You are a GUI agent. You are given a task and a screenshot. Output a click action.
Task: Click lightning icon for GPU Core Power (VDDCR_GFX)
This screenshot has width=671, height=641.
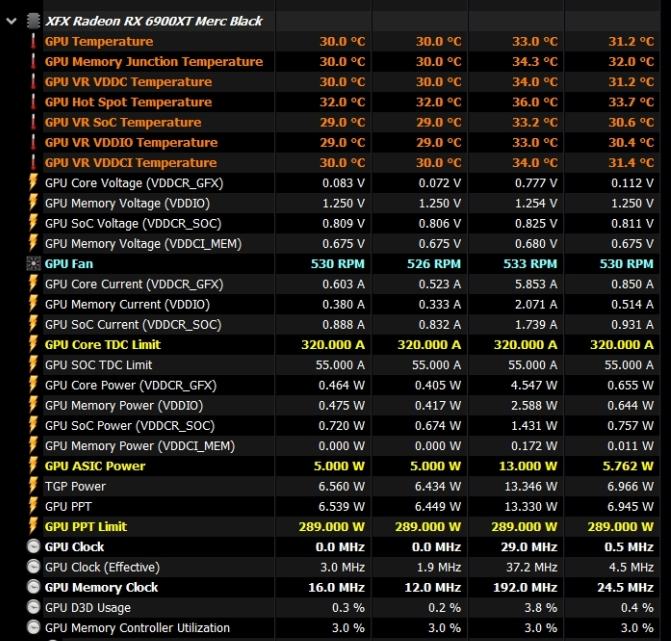tap(33, 384)
